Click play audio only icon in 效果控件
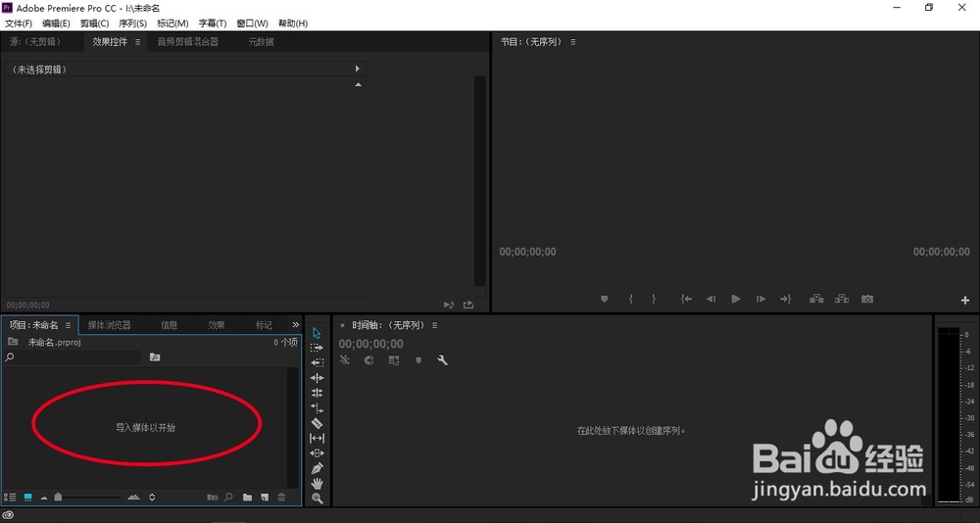The width and height of the screenshot is (980, 523). click(x=449, y=305)
